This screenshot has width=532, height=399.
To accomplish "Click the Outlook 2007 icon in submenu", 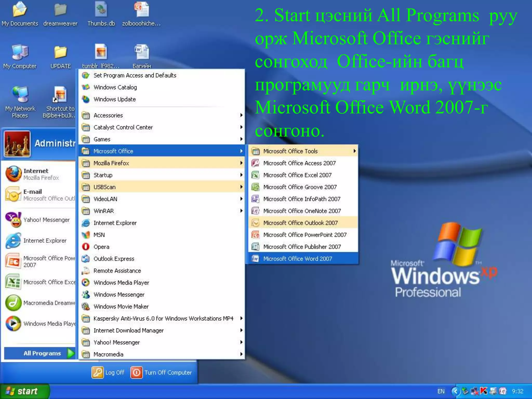I will [x=256, y=223].
